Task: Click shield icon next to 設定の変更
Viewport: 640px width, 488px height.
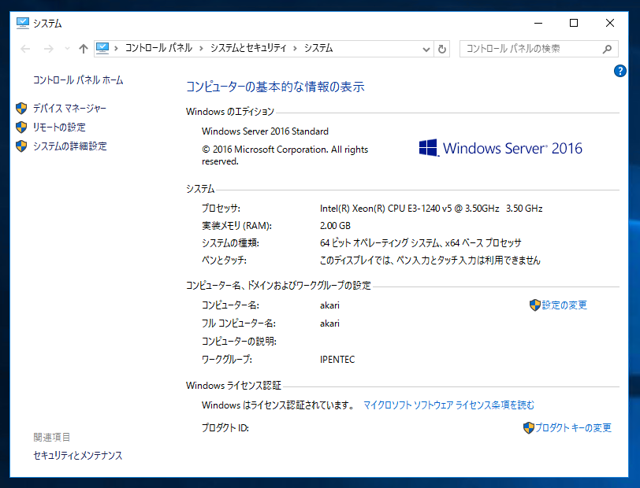Action: 535,305
